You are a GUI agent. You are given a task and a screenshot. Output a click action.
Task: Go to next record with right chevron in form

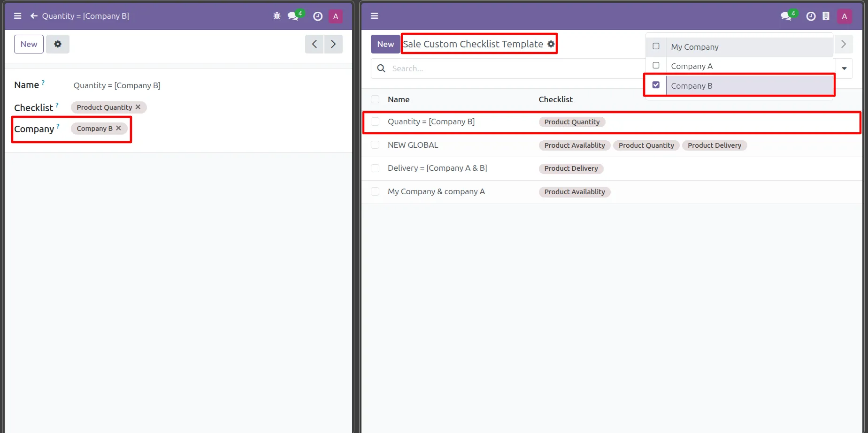(x=333, y=44)
